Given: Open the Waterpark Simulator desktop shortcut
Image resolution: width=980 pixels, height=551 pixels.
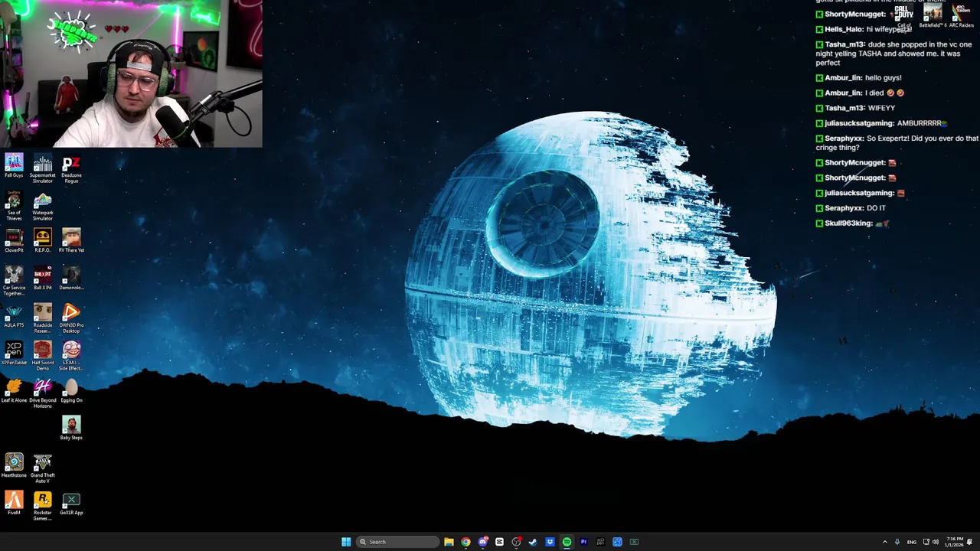Looking at the screenshot, I should 43,206.
